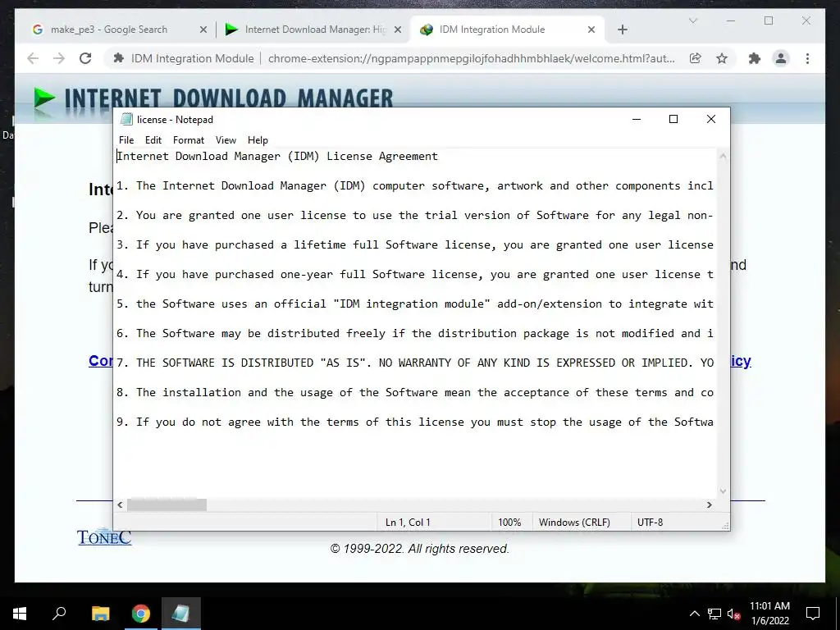
Task: Reload the page in Chrome
Action: tap(85, 58)
